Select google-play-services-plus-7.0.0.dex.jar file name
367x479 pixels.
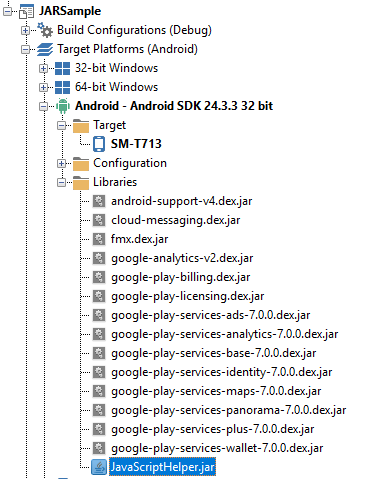coord(213,429)
